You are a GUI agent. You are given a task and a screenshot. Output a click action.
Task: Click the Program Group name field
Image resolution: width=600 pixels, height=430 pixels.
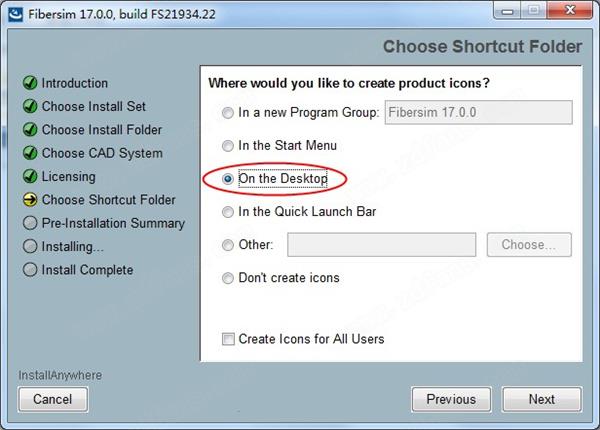click(479, 112)
